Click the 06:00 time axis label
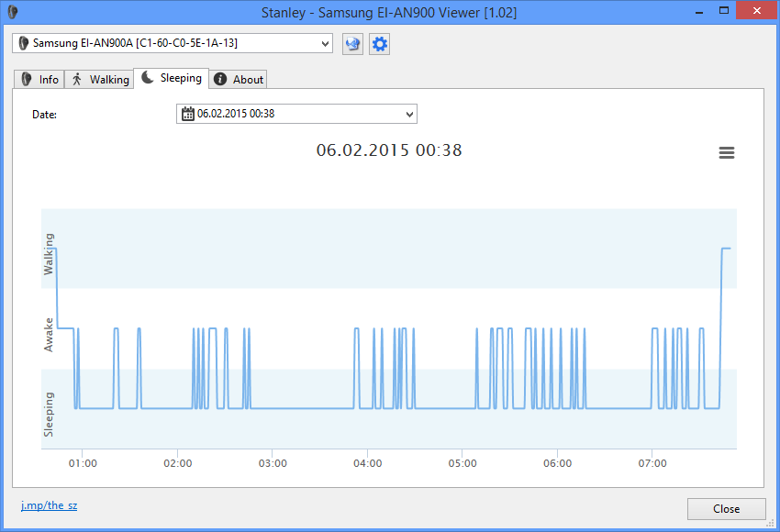 point(558,463)
